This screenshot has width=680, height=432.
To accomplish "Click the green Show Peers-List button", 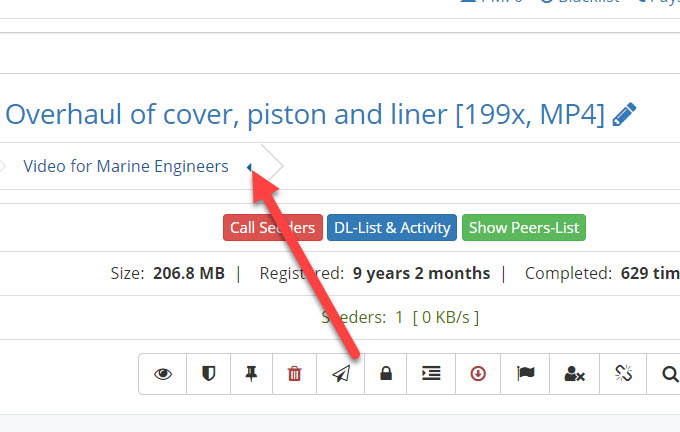I will [x=523, y=227].
